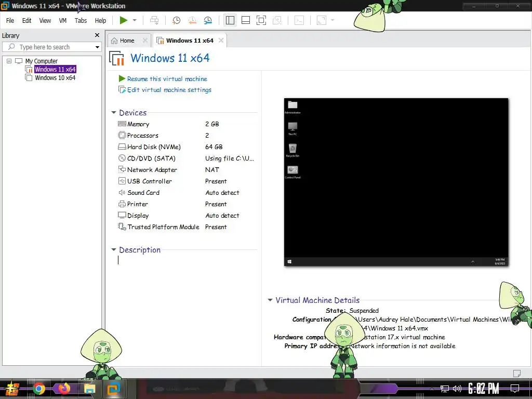
Task: Open Google Chrome from taskbar
Action: (38, 389)
